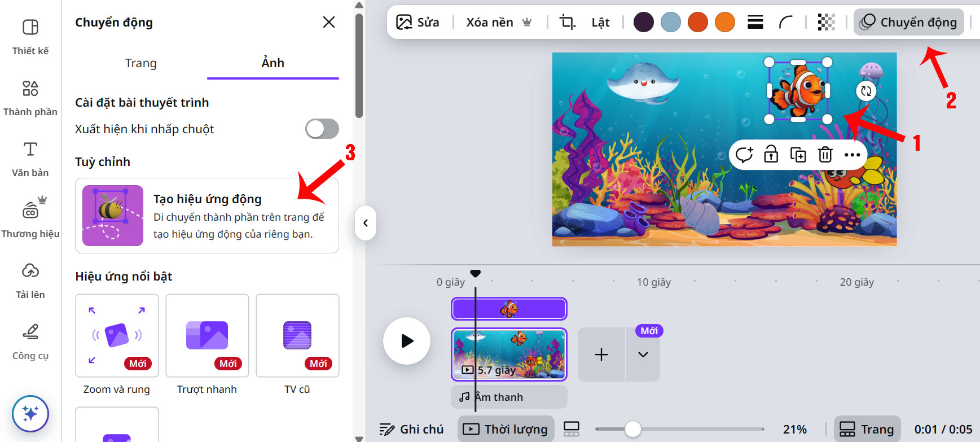980x442 pixels.
Task: Switch to the Ảnh tab
Action: pyautogui.click(x=273, y=63)
